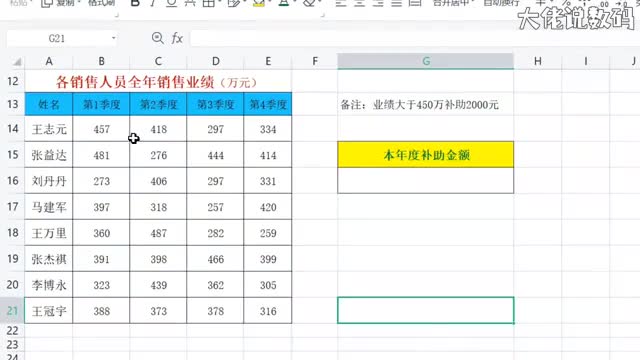Click the 第1季度 header cell
This screenshot has height=360, width=640.
pyautogui.click(x=101, y=104)
